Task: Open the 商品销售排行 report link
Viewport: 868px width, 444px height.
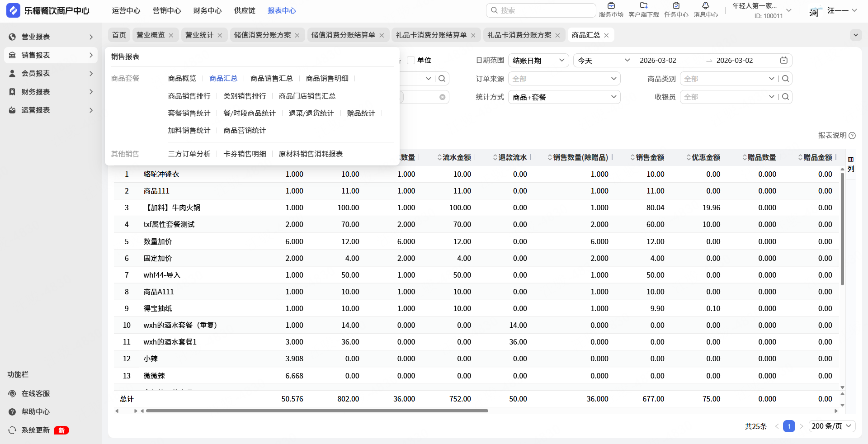Action: (189, 96)
